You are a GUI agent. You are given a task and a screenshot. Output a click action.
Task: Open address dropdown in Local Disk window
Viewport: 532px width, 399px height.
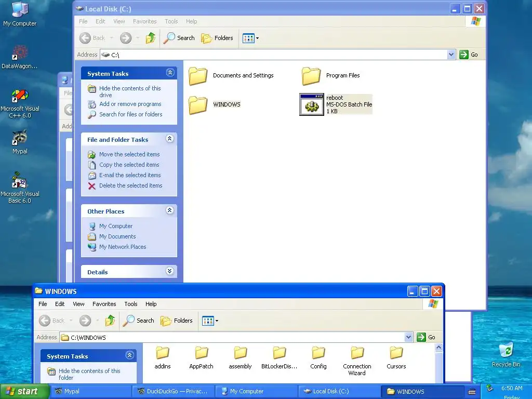click(451, 55)
